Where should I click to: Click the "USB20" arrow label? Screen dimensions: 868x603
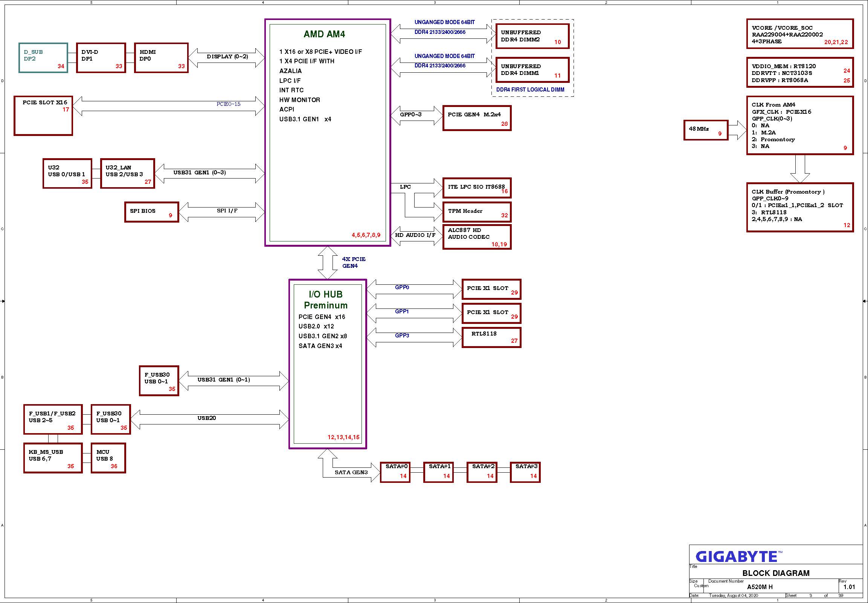pos(207,418)
